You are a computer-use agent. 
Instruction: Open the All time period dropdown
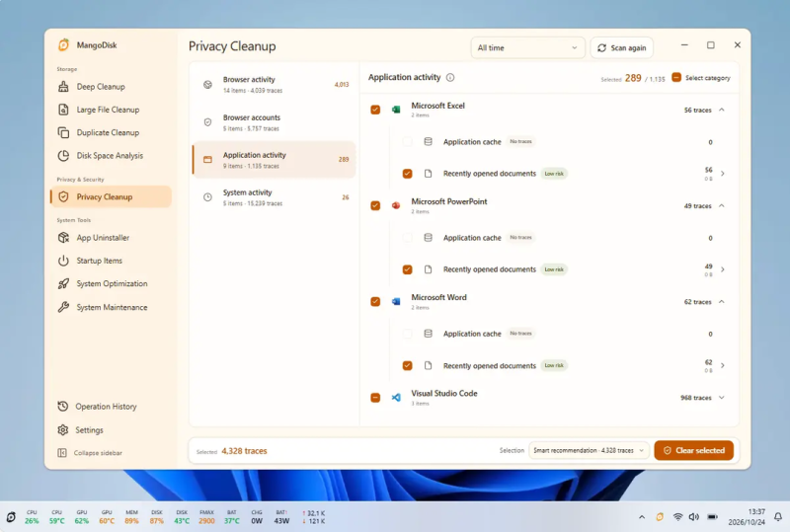click(527, 47)
